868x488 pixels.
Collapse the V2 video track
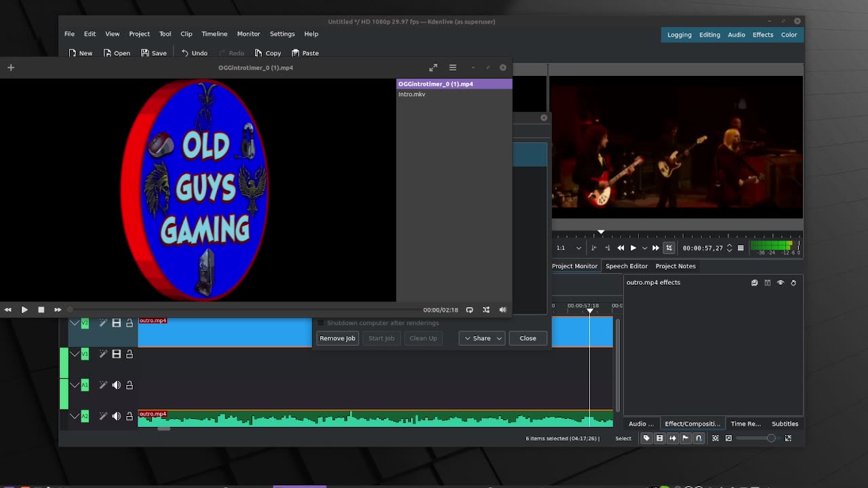coord(75,323)
